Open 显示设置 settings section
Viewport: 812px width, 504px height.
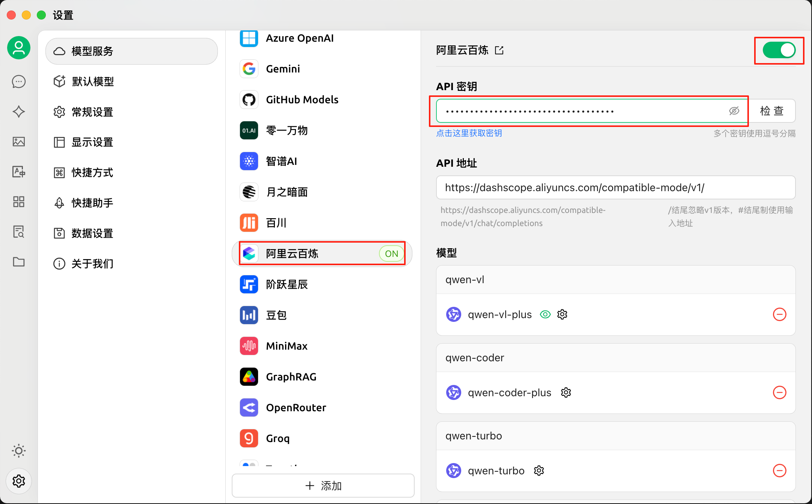tap(131, 142)
